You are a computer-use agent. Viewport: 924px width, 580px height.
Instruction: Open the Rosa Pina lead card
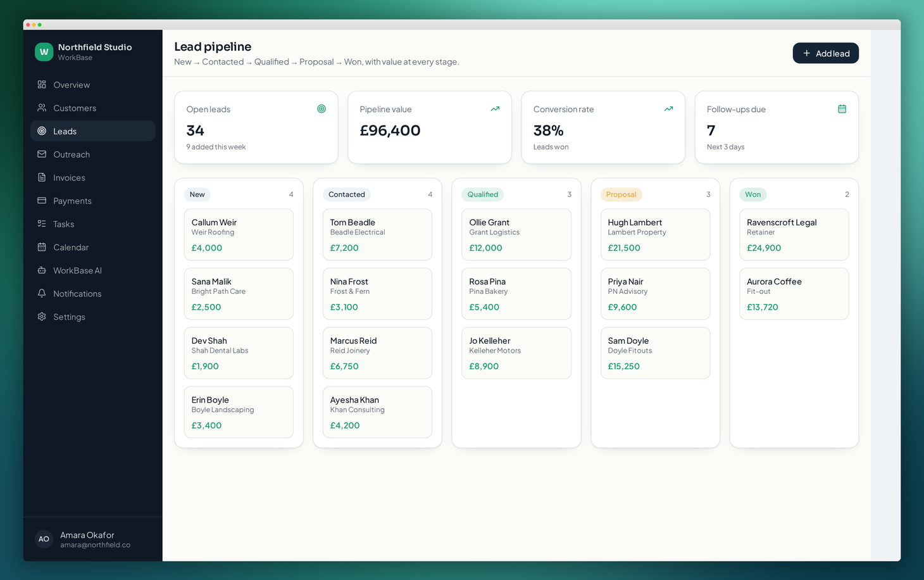516,294
